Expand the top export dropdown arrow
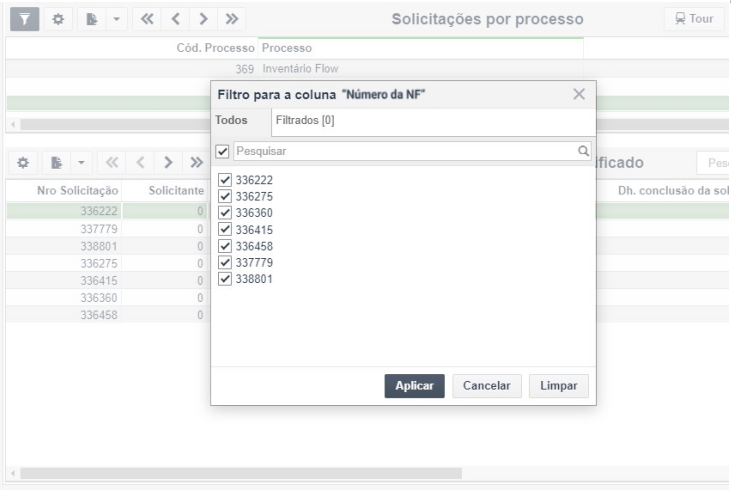Screen dimensions: 731x490 [x=117, y=19]
